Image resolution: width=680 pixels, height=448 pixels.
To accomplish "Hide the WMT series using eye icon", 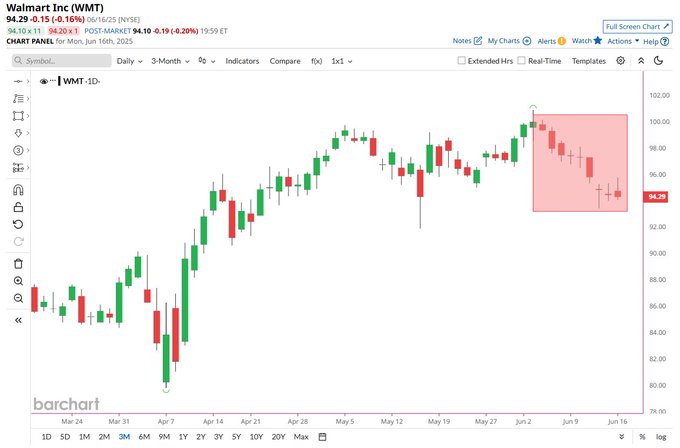I will [44, 82].
